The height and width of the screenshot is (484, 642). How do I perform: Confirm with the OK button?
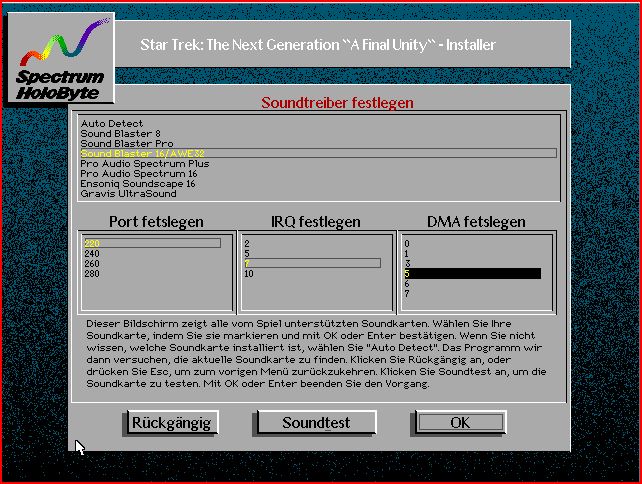(460, 423)
